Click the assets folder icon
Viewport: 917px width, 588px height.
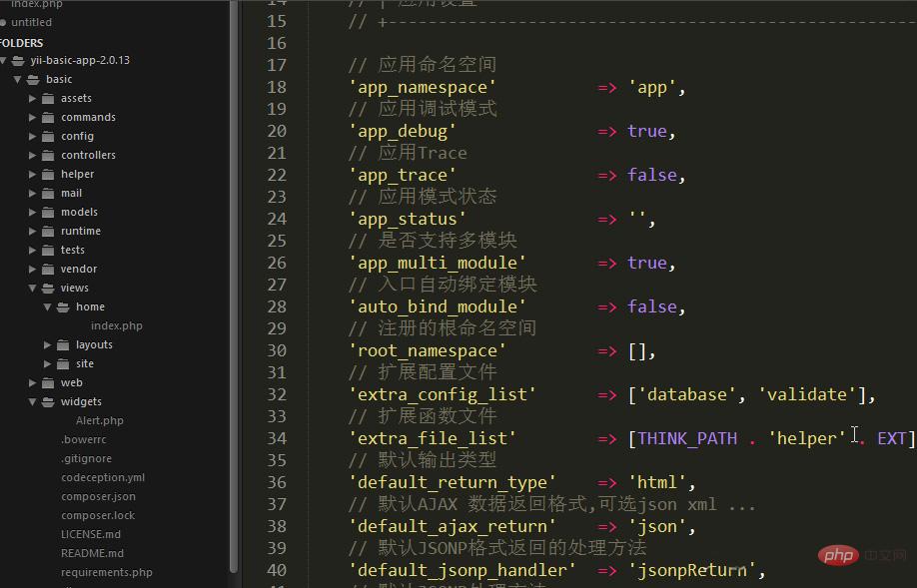coord(48,98)
